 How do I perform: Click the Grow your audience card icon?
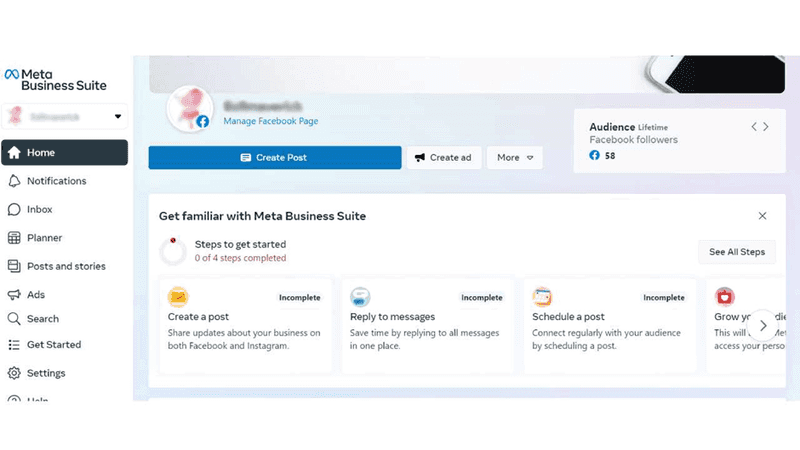(x=724, y=297)
